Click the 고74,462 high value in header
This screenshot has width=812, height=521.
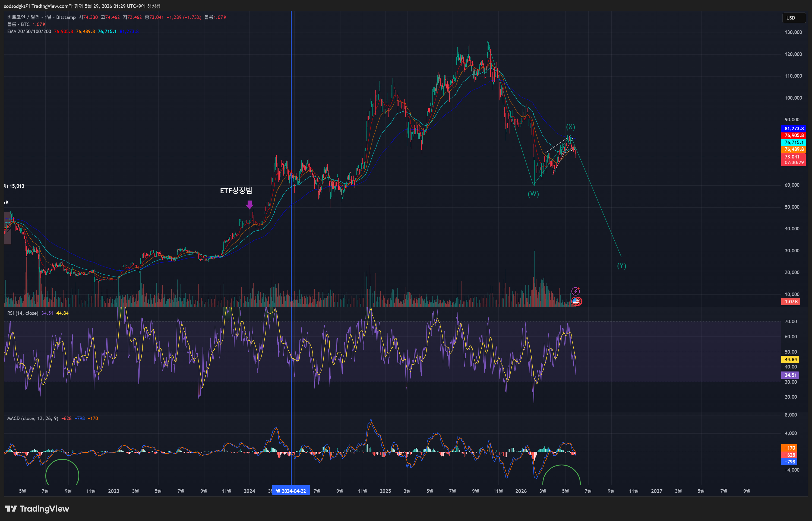coord(110,17)
